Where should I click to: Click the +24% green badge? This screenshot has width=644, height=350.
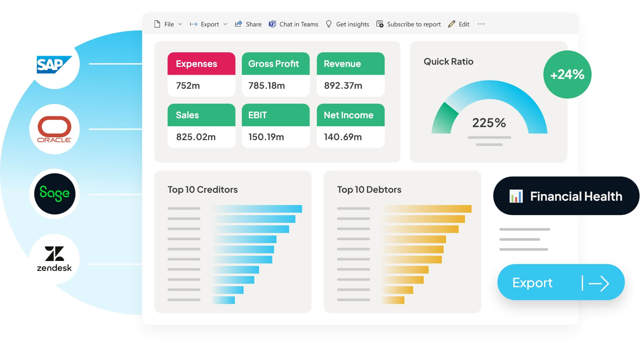(x=567, y=75)
